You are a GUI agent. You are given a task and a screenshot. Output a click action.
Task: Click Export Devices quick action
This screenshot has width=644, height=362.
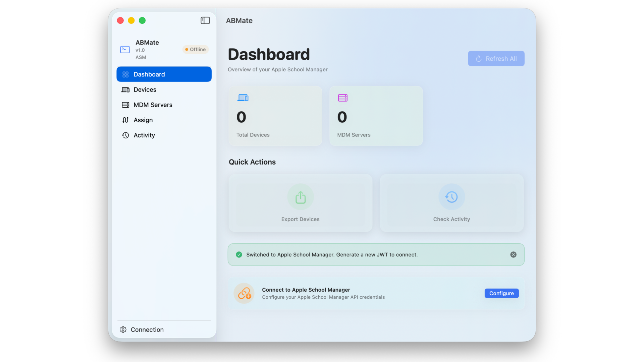pos(301,203)
